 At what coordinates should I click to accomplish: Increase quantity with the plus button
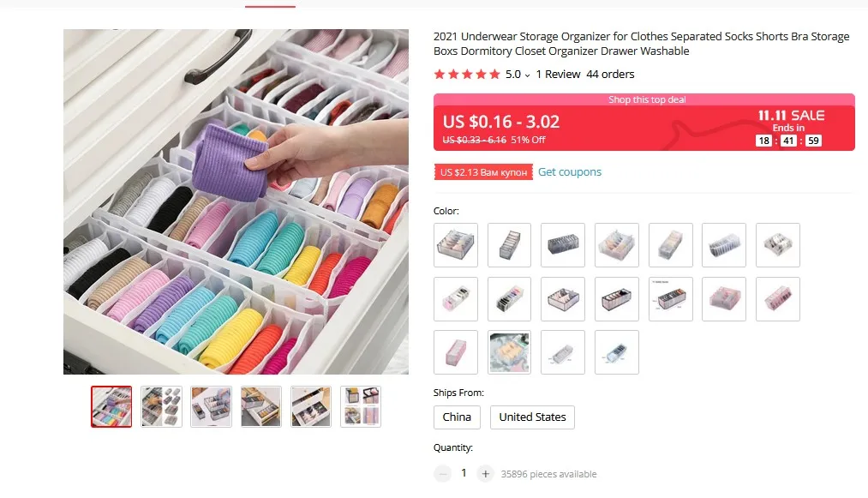click(485, 474)
